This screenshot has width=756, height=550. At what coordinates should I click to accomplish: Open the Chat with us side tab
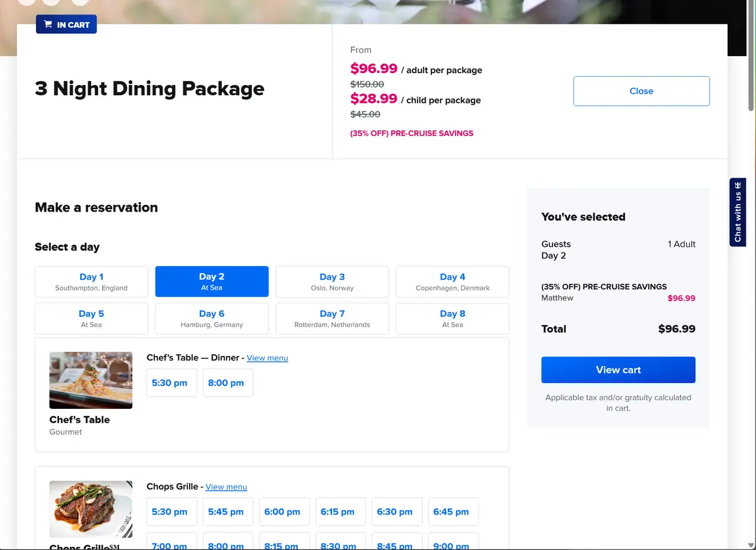tap(738, 212)
